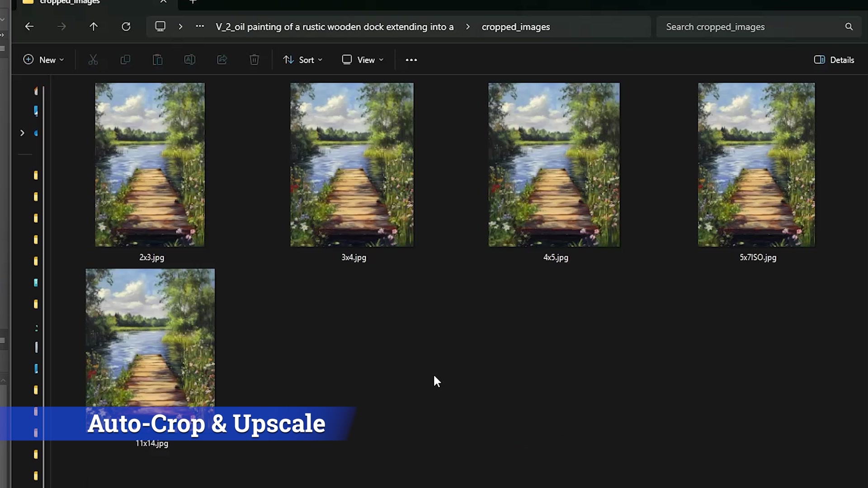Select the 5x7ISO.jpg thumbnail
The height and width of the screenshot is (488, 868).
point(756,164)
